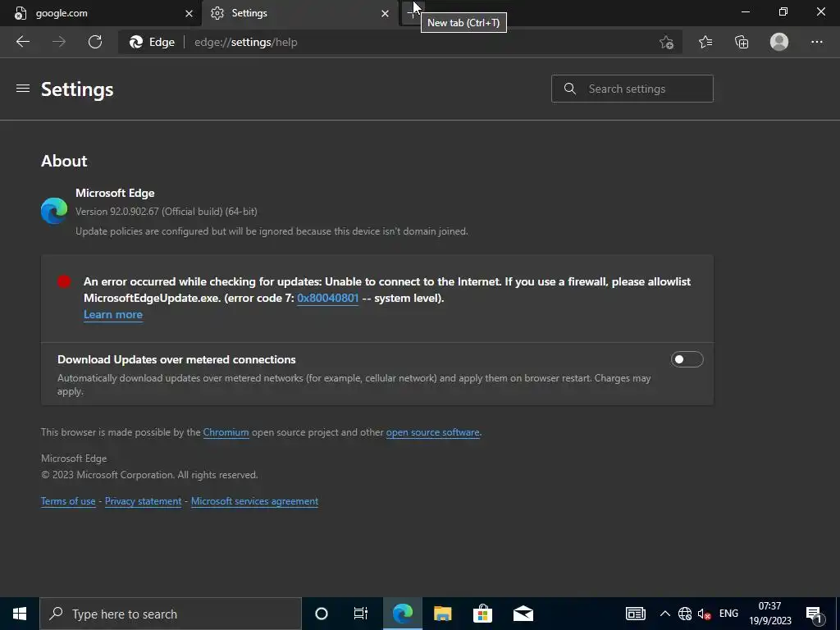Open the open source software link

pos(433,432)
